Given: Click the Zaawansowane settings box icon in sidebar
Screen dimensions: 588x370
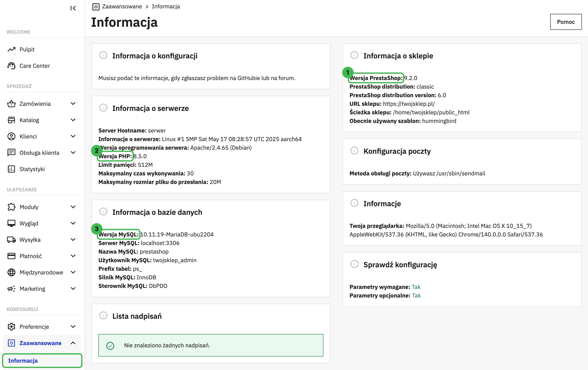Looking at the screenshot, I should (11, 343).
